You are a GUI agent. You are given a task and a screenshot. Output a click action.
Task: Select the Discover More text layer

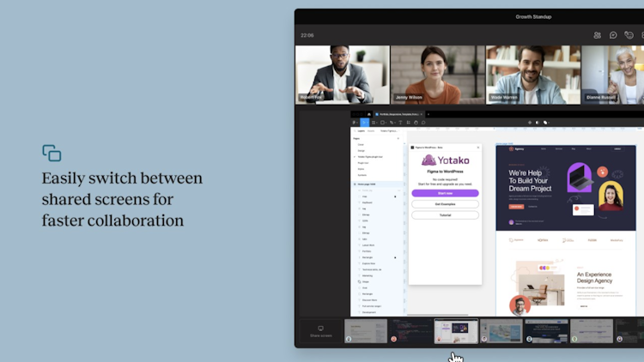tap(369, 300)
